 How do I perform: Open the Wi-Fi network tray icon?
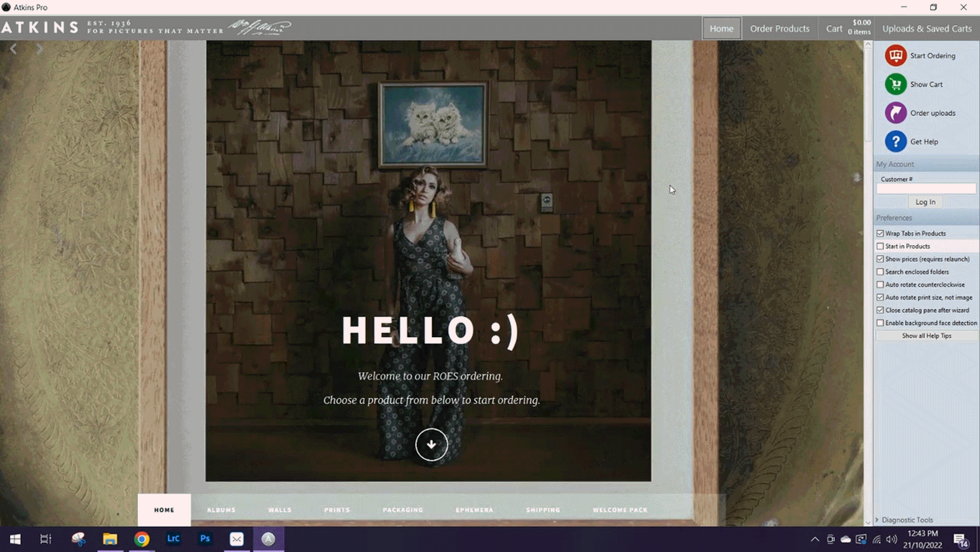(877, 539)
